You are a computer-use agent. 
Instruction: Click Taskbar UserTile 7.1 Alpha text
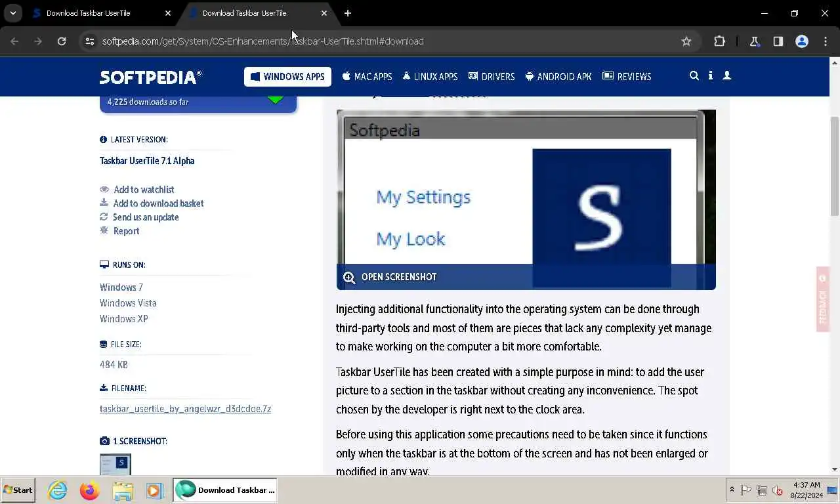pyautogui.click(x=147, y=161)
